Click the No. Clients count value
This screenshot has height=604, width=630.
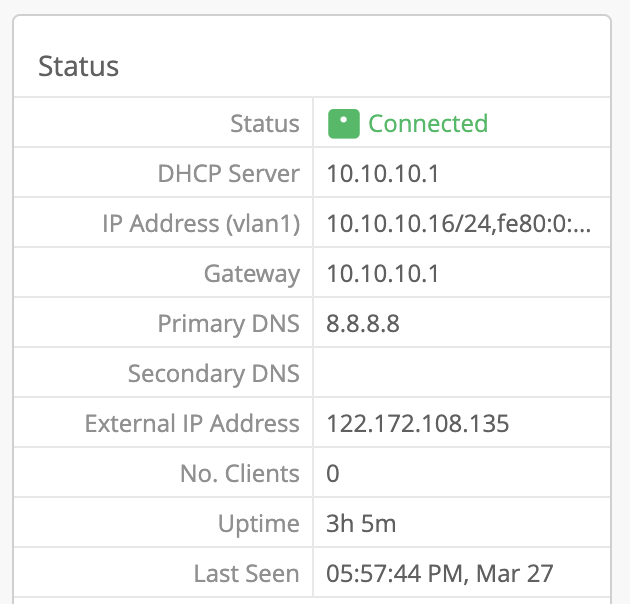(x=333, y=474)
